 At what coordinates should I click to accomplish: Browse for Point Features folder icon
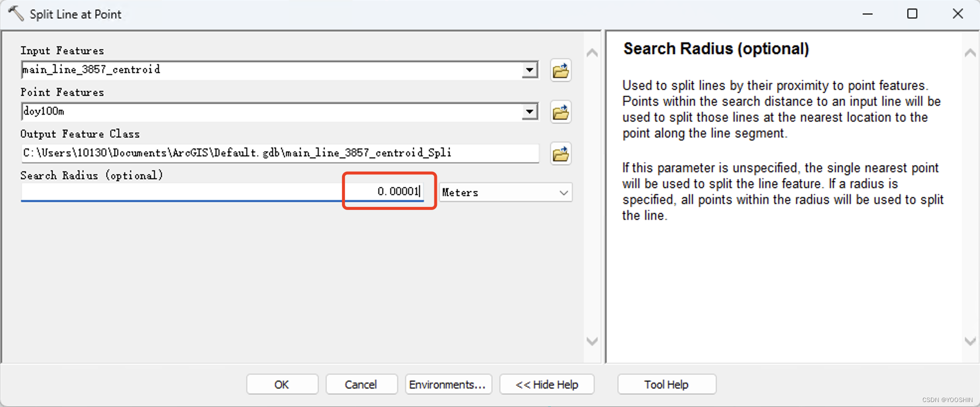point(561,112)
